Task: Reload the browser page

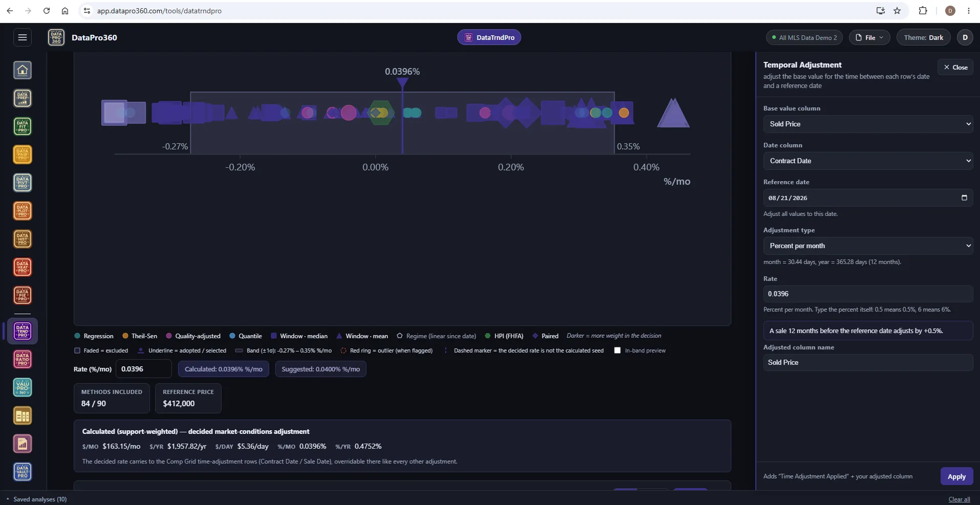Action: (47, 11)
